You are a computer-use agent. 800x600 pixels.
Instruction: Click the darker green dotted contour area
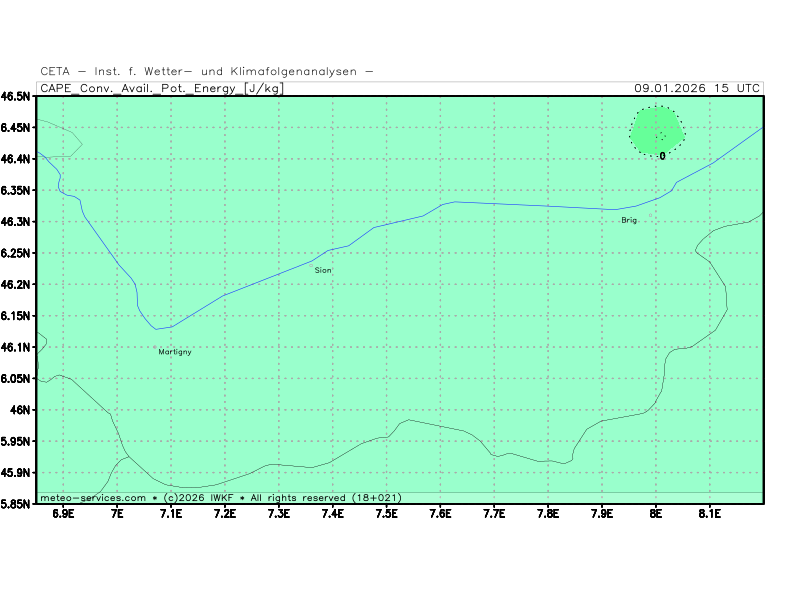click(656, 130)
